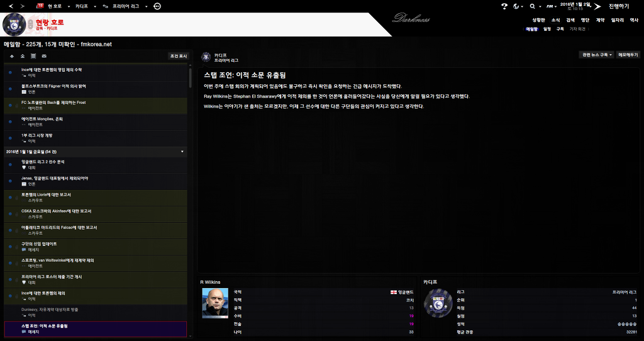The width and height of the screenshot is (644, 341).
Task: Open the 일자리 menu
Action: coord(618,20)
